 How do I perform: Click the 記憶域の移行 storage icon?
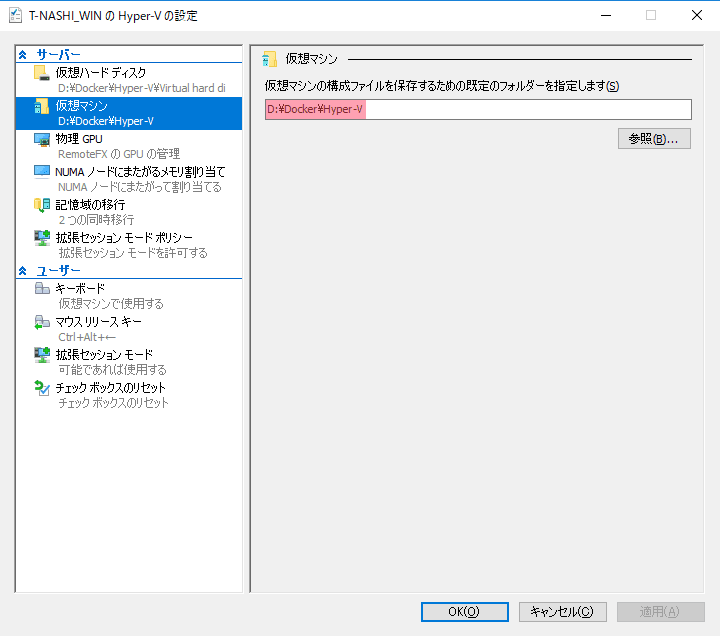click(x=42, y=205)
